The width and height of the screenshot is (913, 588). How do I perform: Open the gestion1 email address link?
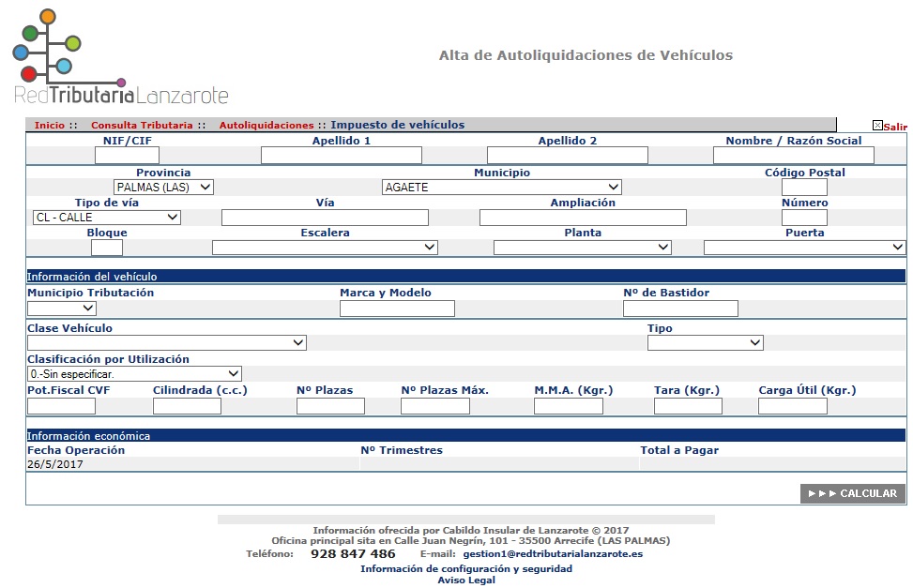click(x=553, y=554)
